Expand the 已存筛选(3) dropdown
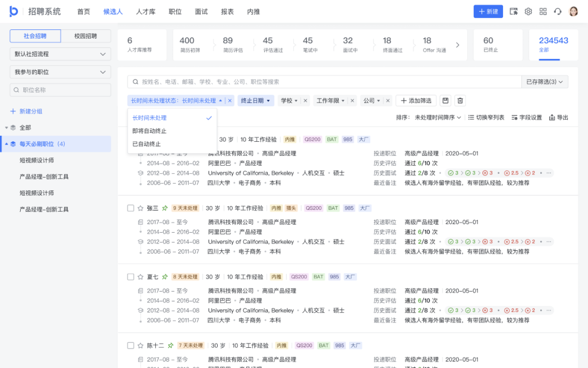 tap(544, 82)
